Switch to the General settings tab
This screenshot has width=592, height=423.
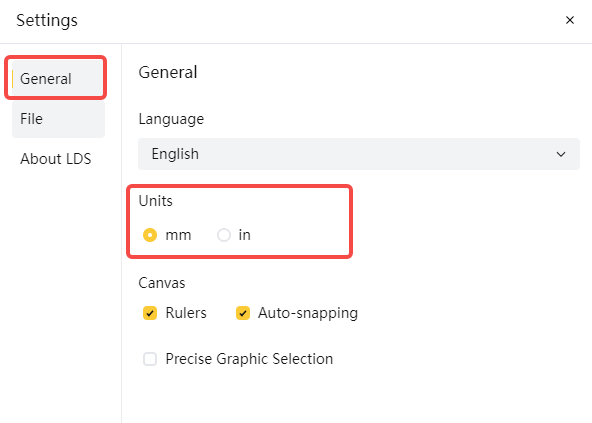(x=58, y=79)
